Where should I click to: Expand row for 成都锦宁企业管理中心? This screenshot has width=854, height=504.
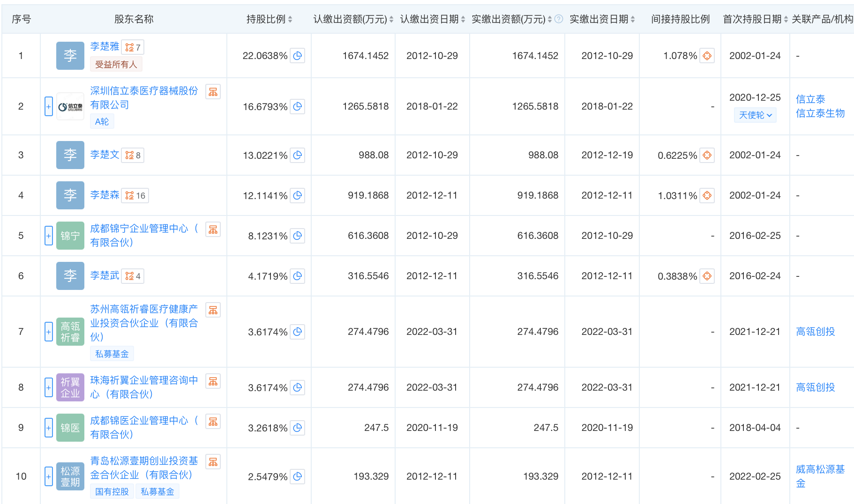coord(48,236)
